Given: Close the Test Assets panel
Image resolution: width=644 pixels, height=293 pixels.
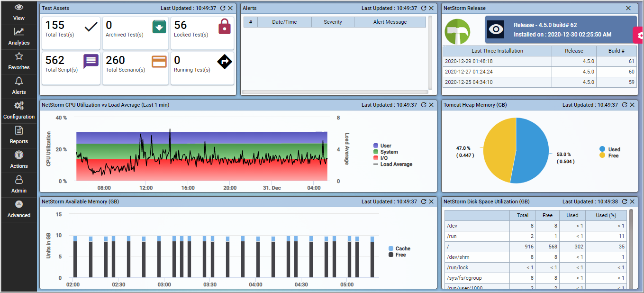Looking at the screenshot, I should pyautogui.click(x=230, y=8).
